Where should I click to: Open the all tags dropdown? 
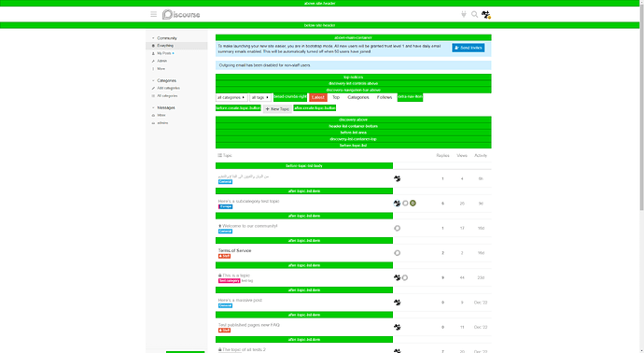260,97
